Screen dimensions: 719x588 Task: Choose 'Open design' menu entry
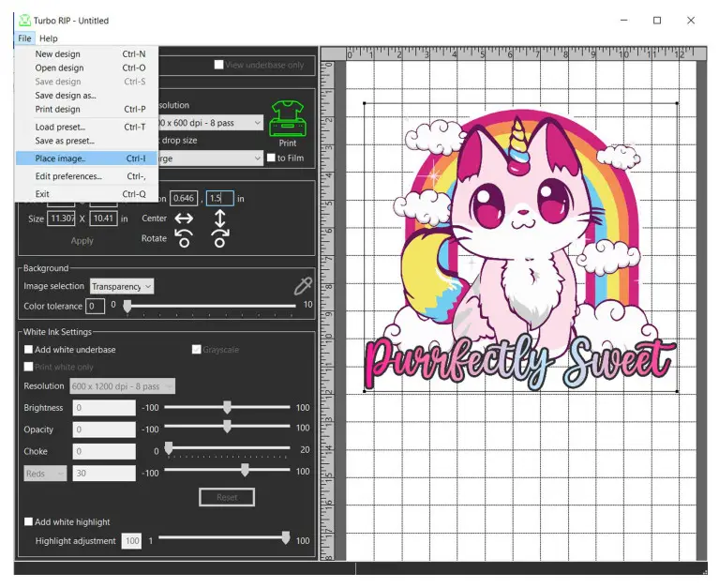87,68
